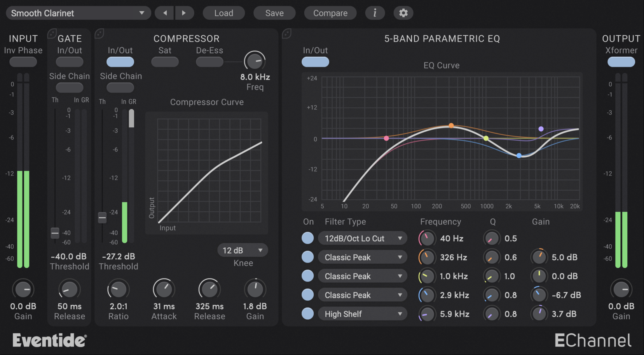
Task: Click the leaf icon on the Compressor panel
Action: point(99,34)
